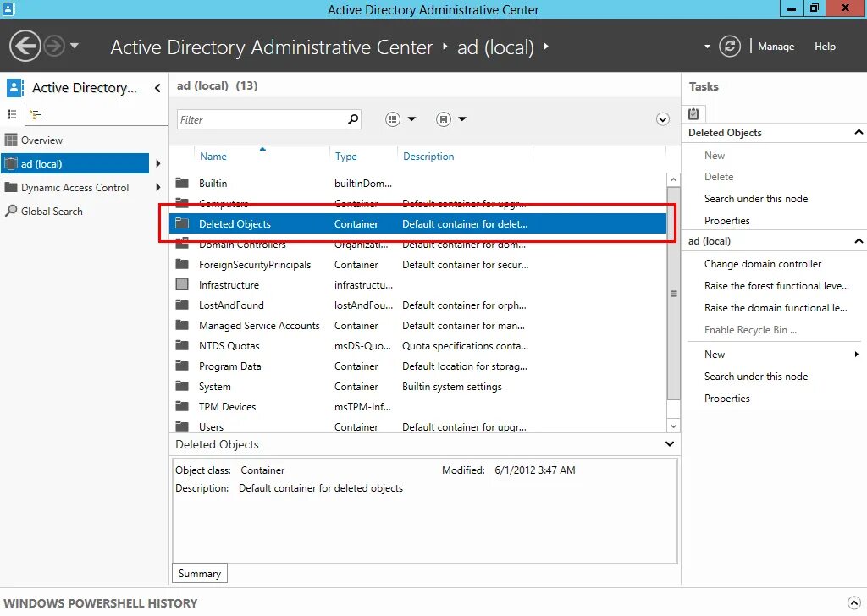Click Search under this node under Deleted Objects
Screen dimensions: 867x616
(756, 199)
